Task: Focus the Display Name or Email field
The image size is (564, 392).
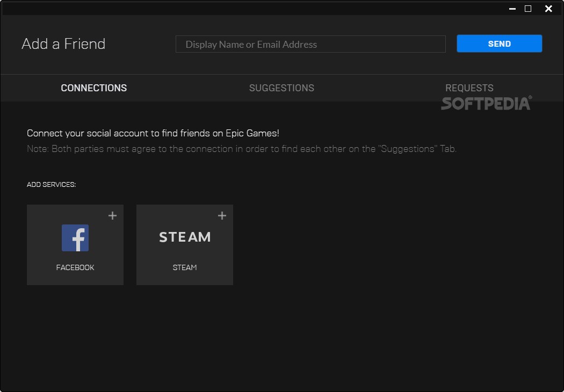Action: coord(310,44)
